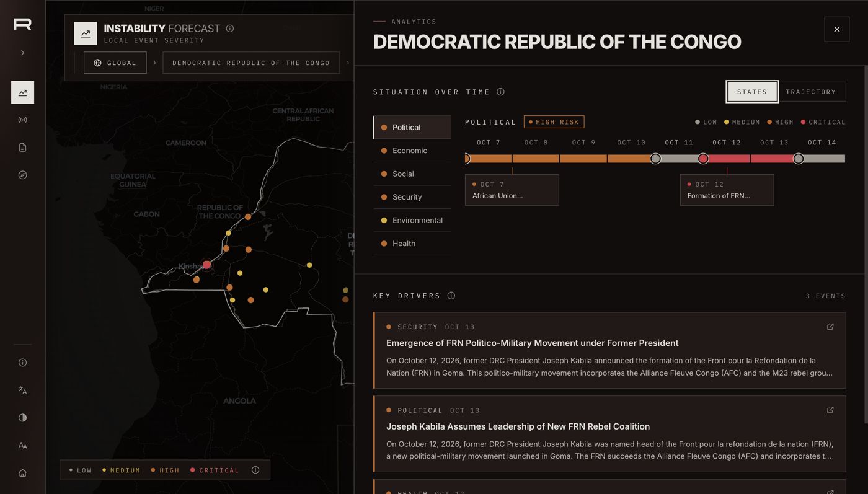Select the Political category tab

pos(412,127)
